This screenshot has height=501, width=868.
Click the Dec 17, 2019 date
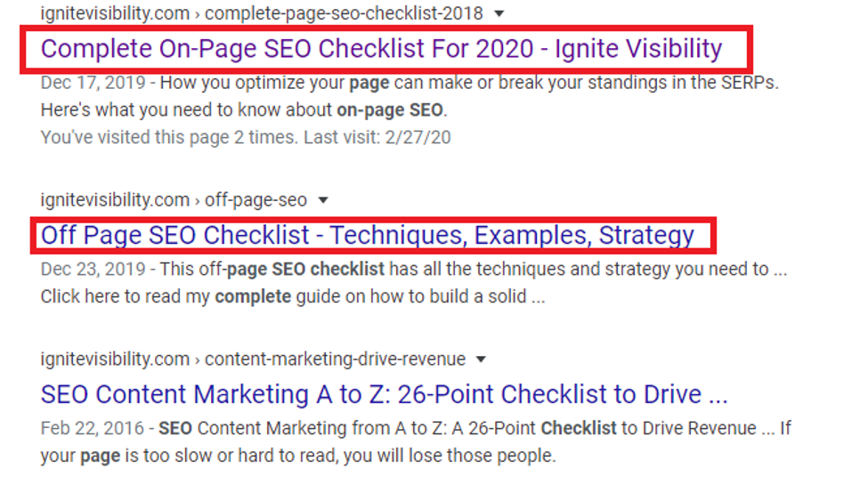pos(87,84)
